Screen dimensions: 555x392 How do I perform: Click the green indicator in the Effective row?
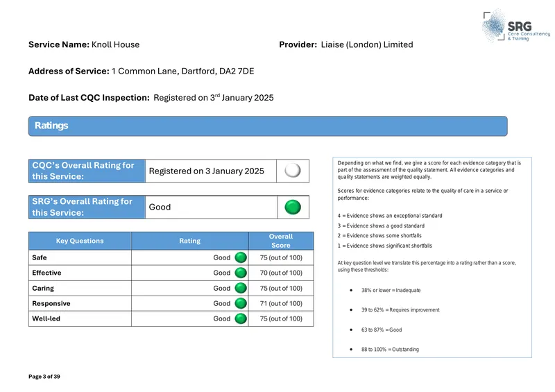pos(241,273)
